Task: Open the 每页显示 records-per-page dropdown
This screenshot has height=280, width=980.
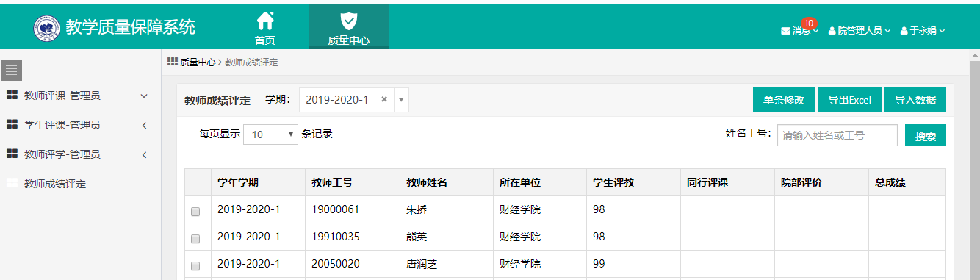Action: 270,134
